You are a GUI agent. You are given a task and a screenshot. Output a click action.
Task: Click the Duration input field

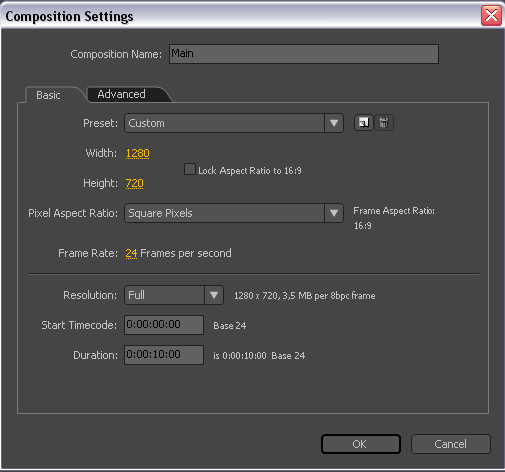click(x=164, y=355)
